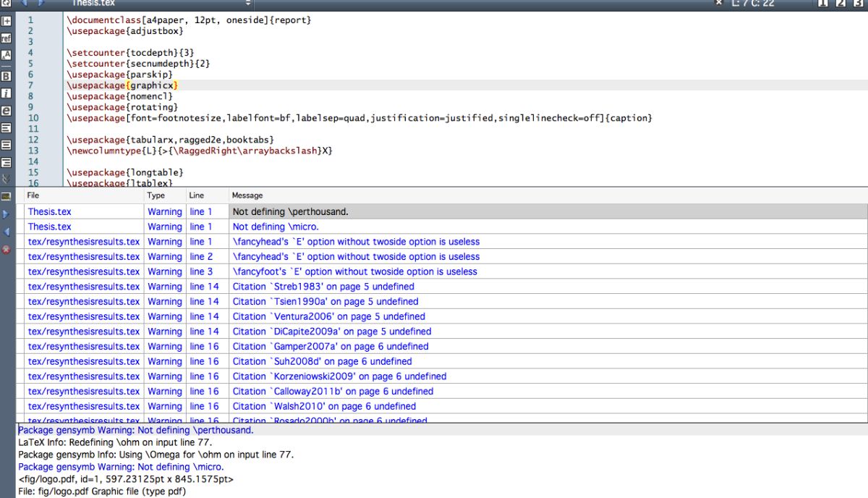Open fancyfoot's 'E' option warning message
The image size is (868, 498).
[548, 271]
